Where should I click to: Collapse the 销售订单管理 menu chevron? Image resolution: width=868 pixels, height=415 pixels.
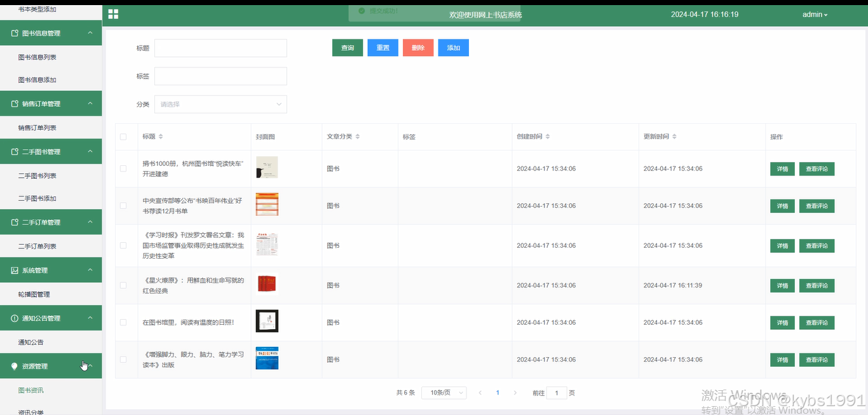point(90,103)
